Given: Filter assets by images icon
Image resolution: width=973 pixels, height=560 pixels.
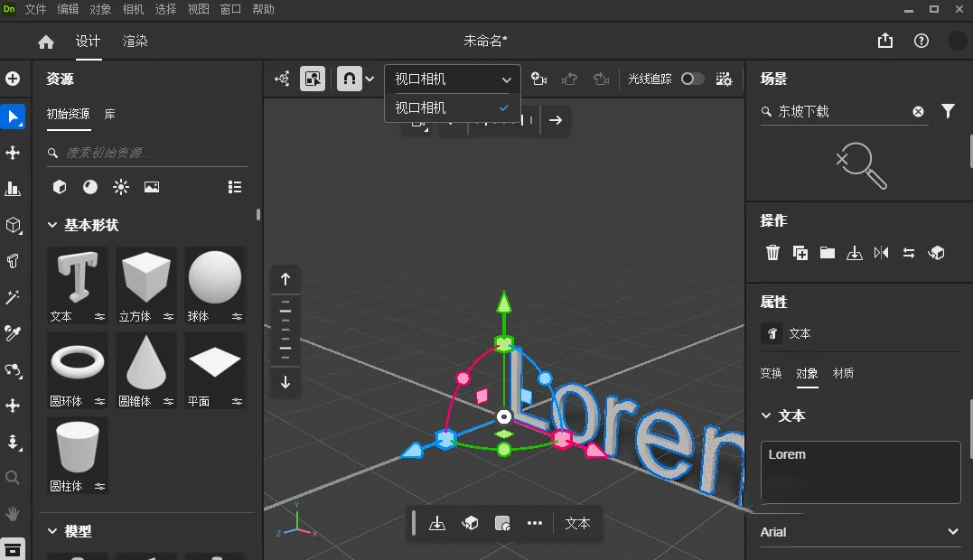Looking at the screenshot, I should tap(152, 187).
